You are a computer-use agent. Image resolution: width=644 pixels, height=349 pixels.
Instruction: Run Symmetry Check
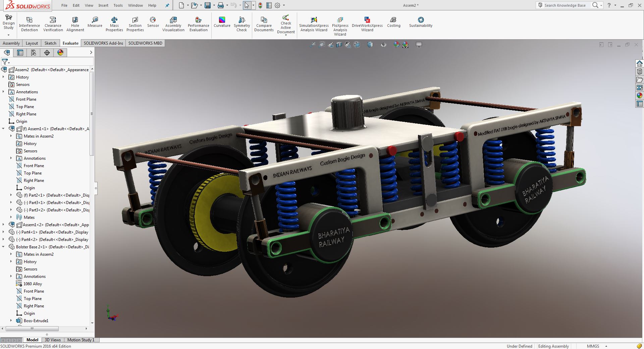pyautogui.click(x=242, y=24)
